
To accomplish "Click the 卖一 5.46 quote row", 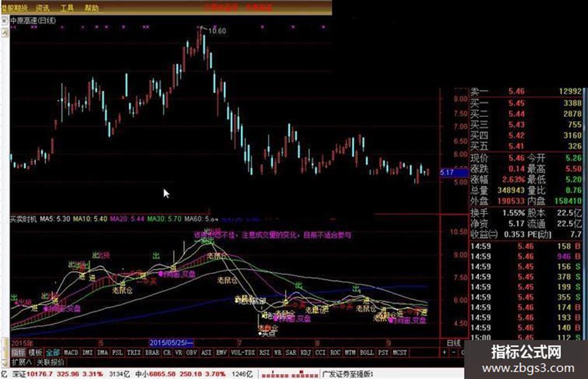I will (x=526, y=91).
